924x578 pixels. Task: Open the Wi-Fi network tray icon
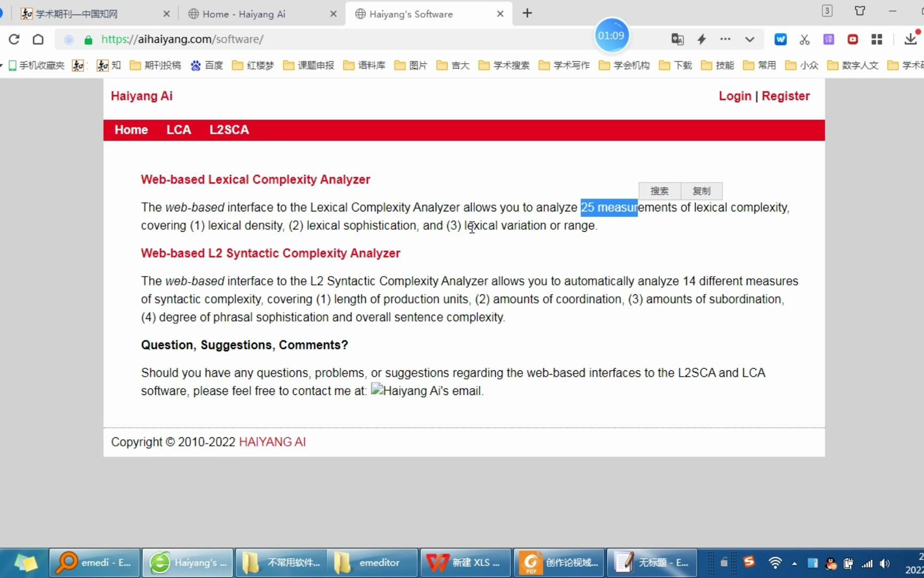[775, 563]
